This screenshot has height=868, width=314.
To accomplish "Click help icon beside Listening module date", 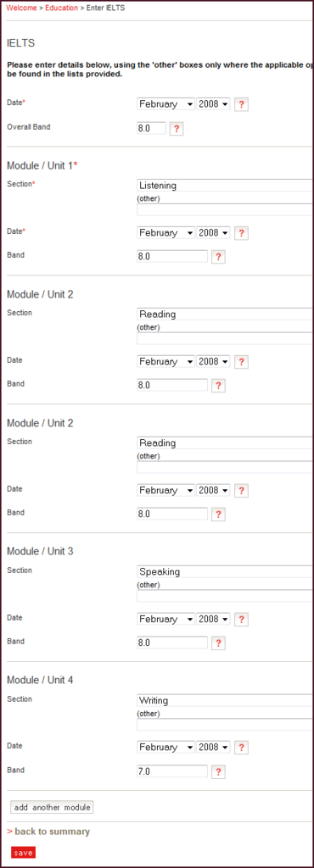I will click(242, 233).
